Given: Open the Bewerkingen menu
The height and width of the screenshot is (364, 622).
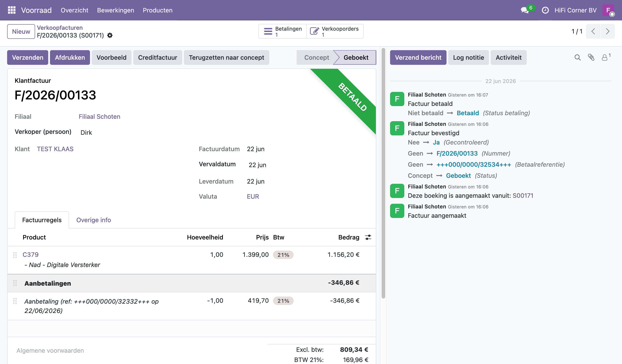Looking at the screenshot, I should point(116,10).
